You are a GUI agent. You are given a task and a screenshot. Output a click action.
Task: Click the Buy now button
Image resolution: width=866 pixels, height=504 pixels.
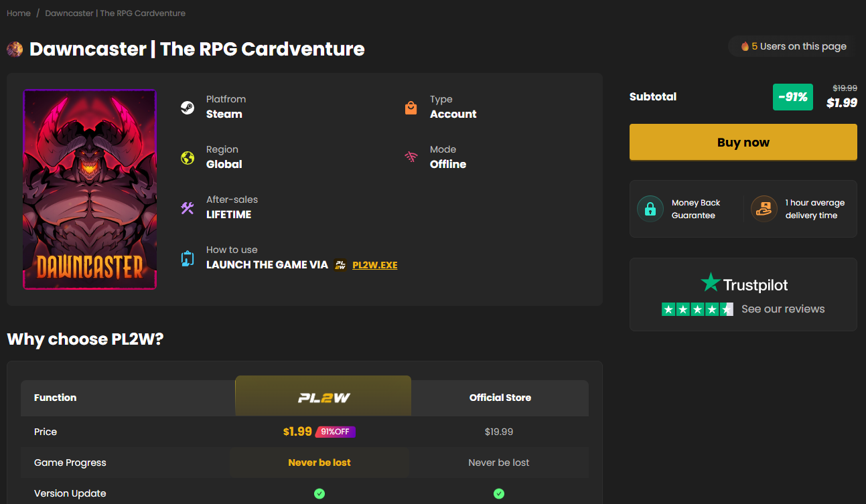[x=743, y=142]
